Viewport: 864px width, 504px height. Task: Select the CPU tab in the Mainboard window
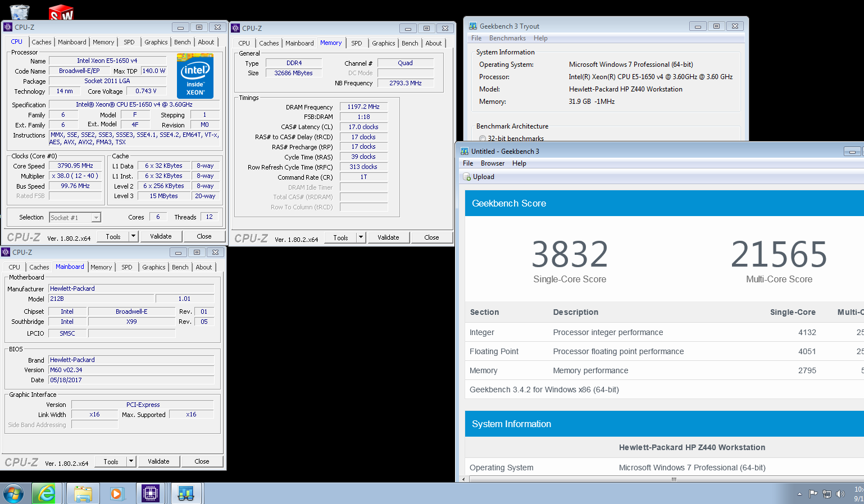pyautogui.click(x=15, y=267)
